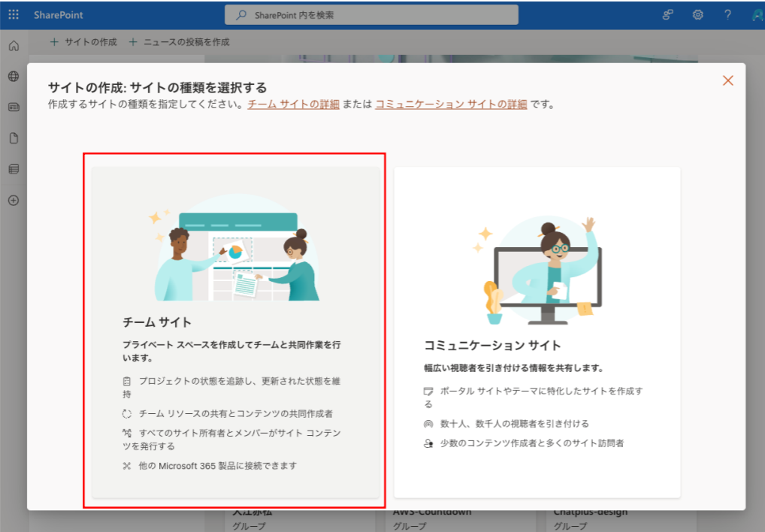
Task: Open the app launcher waffle icon
Action: pos(14,14)
